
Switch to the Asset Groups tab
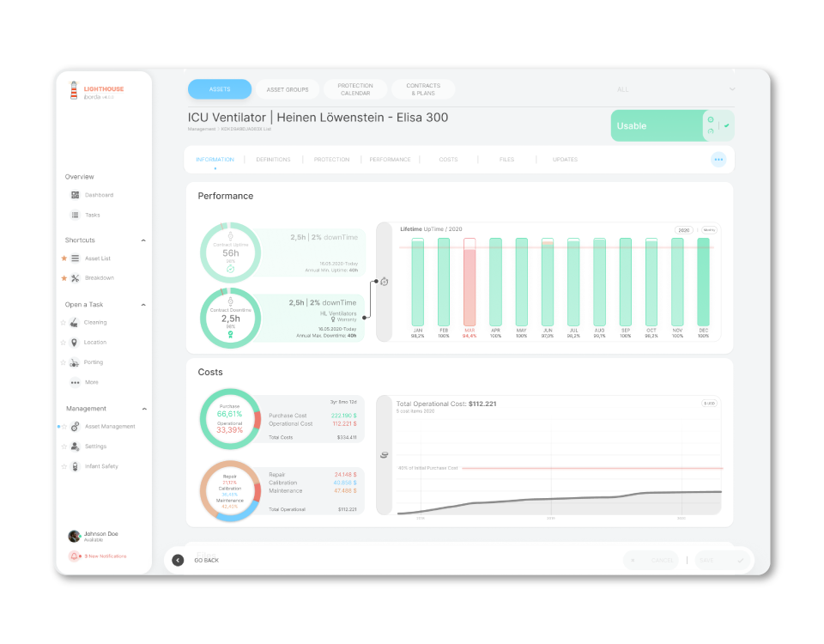coord(288,89)
